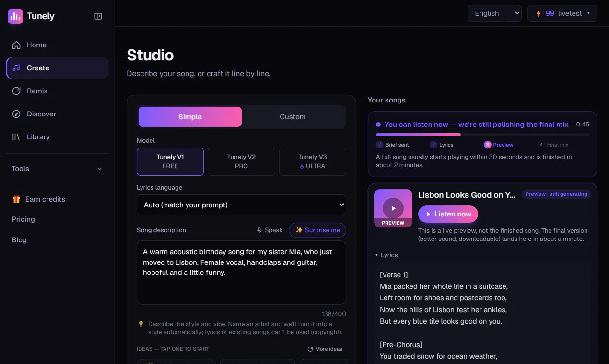Click the Preview · still generating badge
This screenshot has height=364, width=609.
[556, 194]
